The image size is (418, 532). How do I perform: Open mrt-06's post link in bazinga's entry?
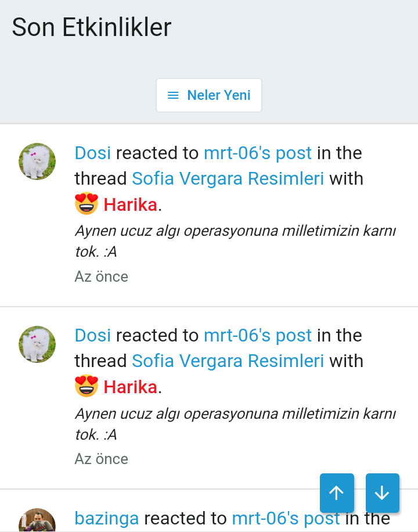click(x=286, y=518)
